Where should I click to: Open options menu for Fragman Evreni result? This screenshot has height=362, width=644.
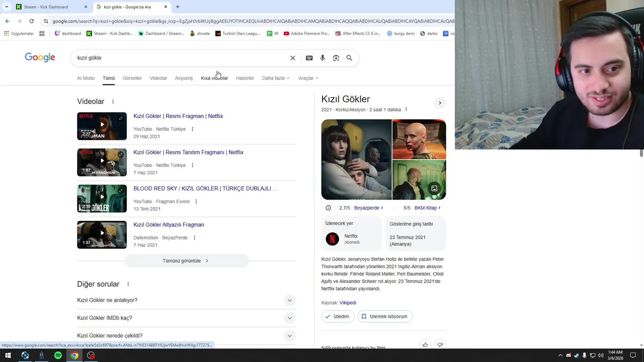tap(196, 202)
